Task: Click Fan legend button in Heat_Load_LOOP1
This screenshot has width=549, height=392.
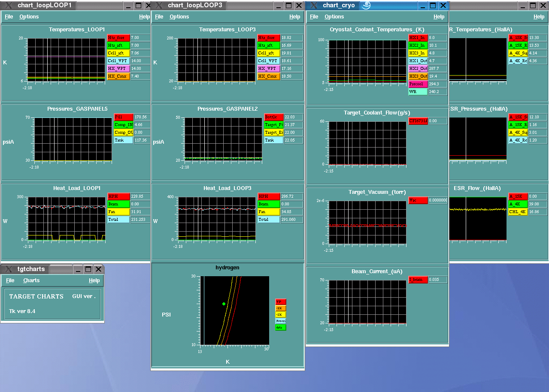Action: [118, 212]
